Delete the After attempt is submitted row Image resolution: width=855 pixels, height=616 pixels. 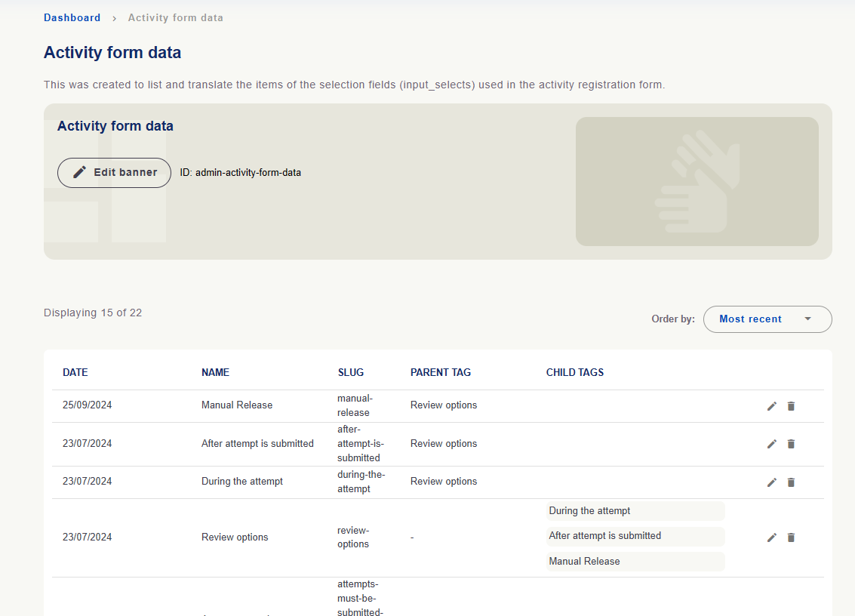pyautogui.click(x=791, y=444)
